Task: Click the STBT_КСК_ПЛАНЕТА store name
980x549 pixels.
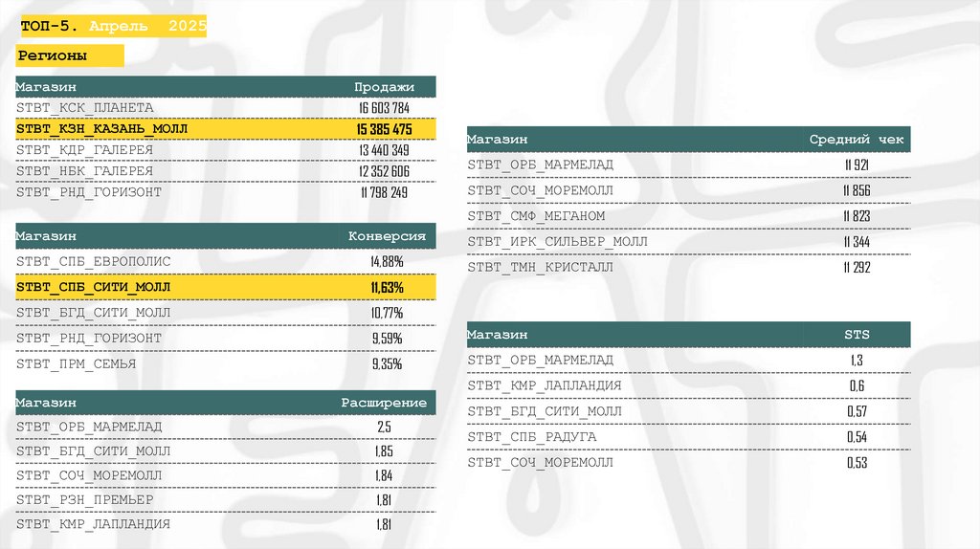Action: coord(85,108)
